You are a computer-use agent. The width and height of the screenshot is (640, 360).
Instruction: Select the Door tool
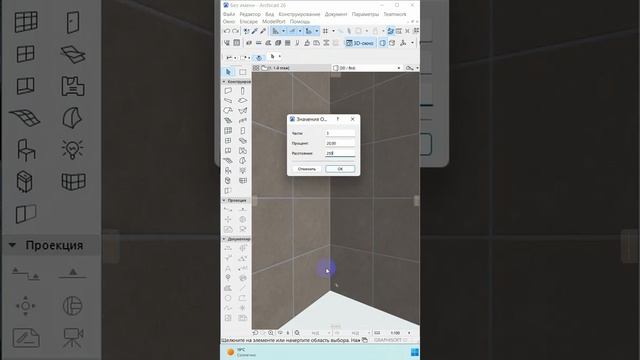click(243, 131)
